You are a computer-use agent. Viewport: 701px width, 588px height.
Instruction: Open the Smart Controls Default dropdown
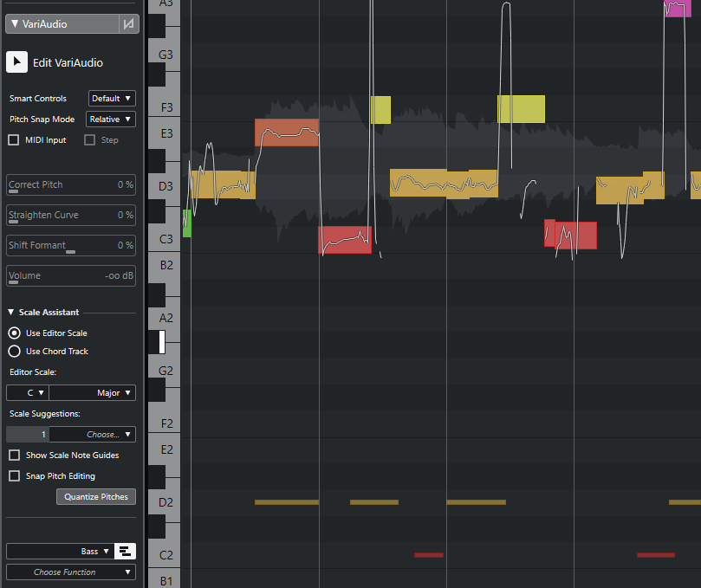point(112,99)
